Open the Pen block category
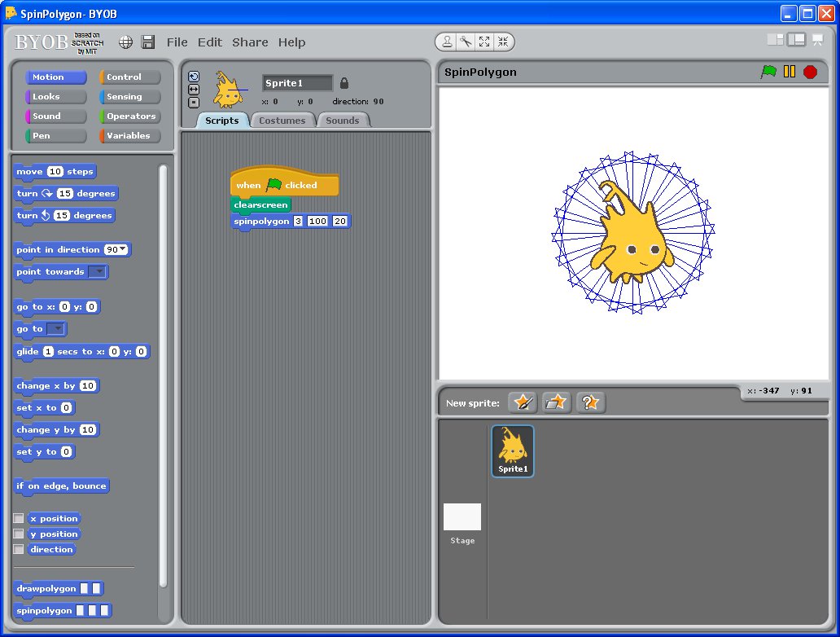Image resolution: width=840 pixels, height=637 pixels. (x=55, y=136)
